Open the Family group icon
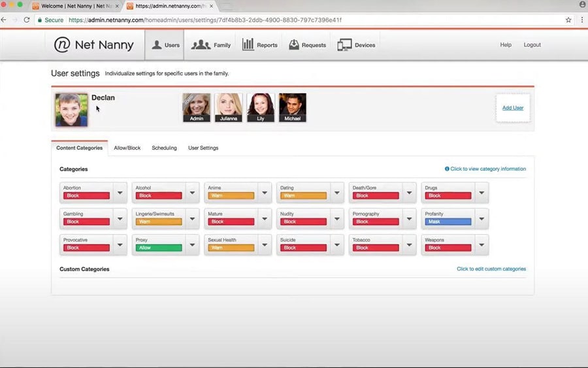Viewport: 588px width, 368px height. [201, 44]
